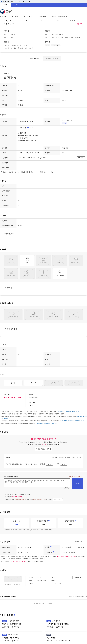Screen dimensions: 87x644
Task: Switch to the 기업 tab
Action: (16, 5)
